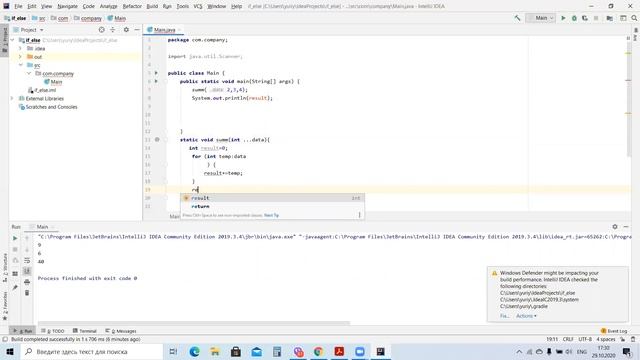640x360 pixels.
Task: Choose 'result' in the completion popup
Action: [x=272, y=198]
